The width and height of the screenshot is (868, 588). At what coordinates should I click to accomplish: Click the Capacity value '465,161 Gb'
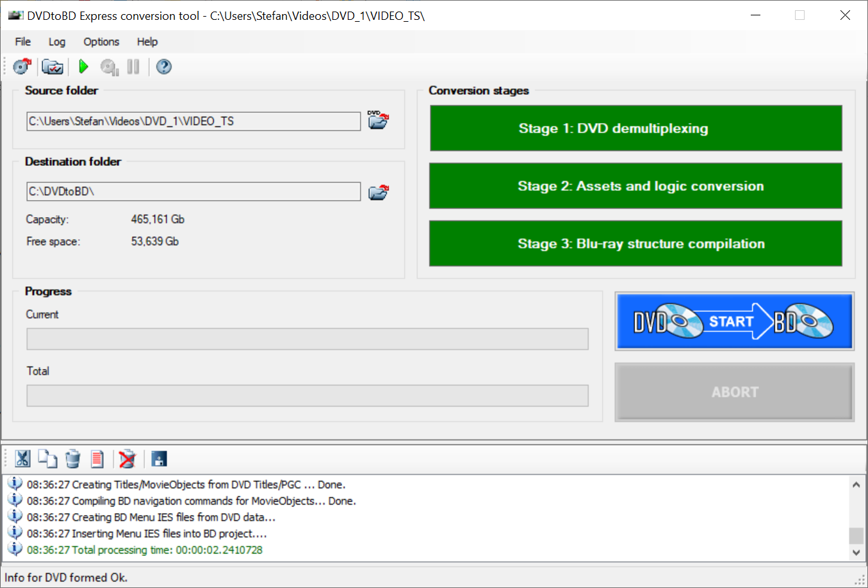158,219
